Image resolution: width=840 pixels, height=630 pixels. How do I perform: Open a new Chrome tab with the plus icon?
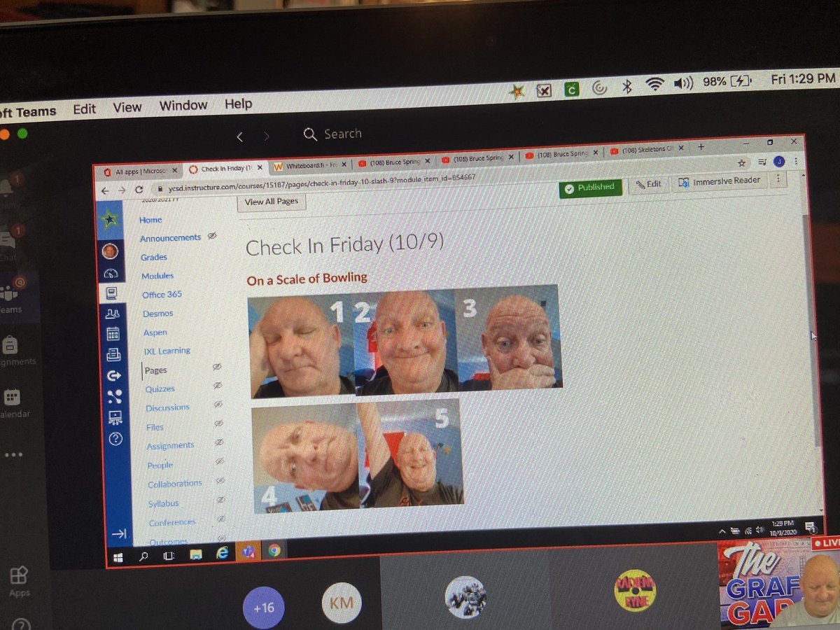point(701,147)
